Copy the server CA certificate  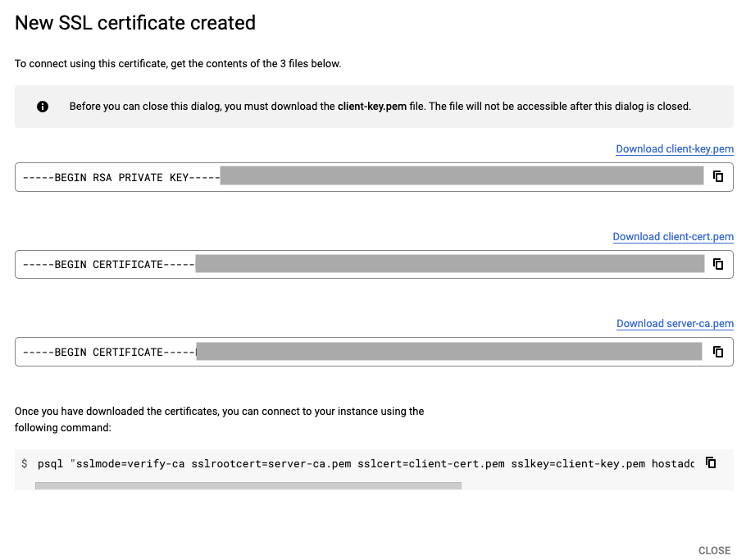pos(718,352)
